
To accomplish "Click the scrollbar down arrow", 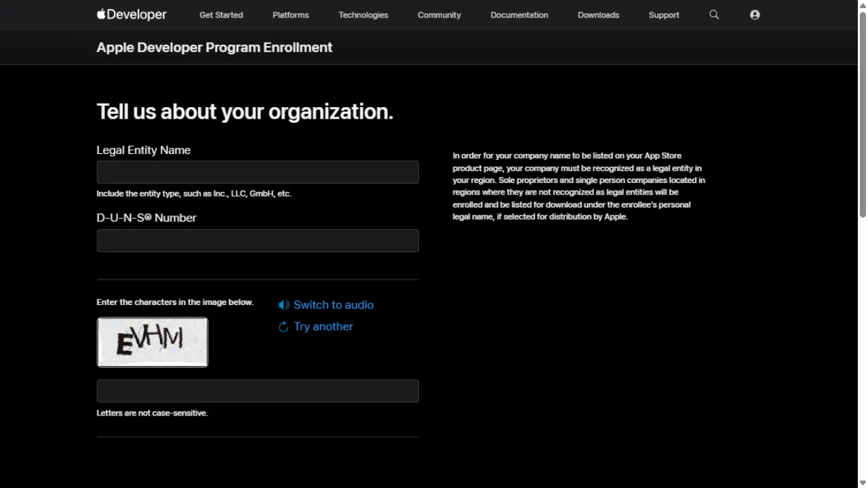I will point(863,483).
